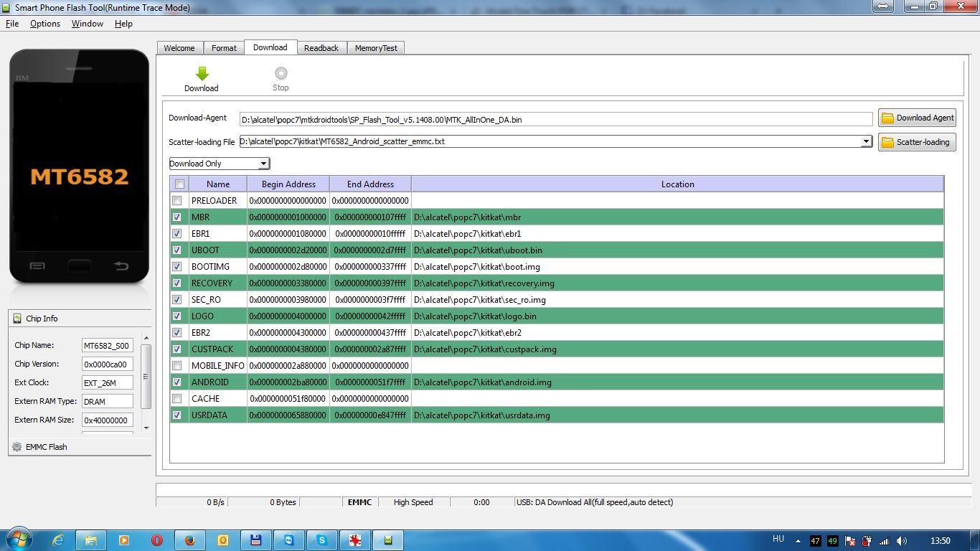Image resolution: width=980 pixels, height=551 pixels.
Task: Click the network signal tray icon
Action: (885, 541)
